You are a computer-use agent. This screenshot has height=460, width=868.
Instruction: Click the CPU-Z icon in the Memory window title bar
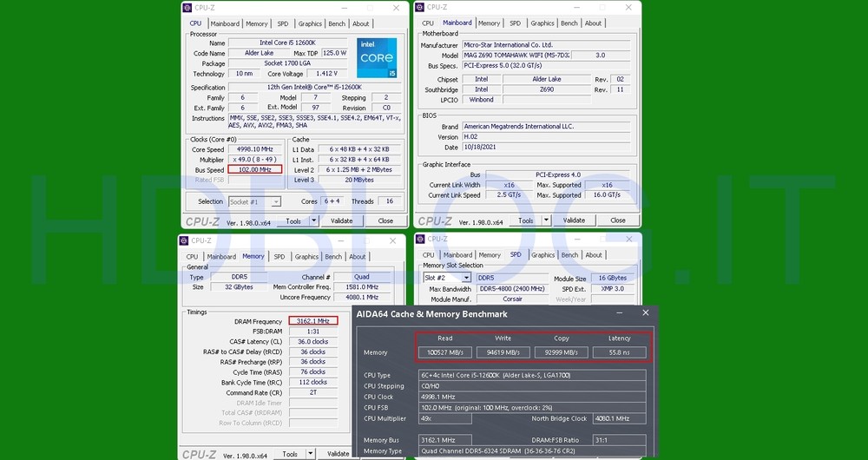pos(184,240)
